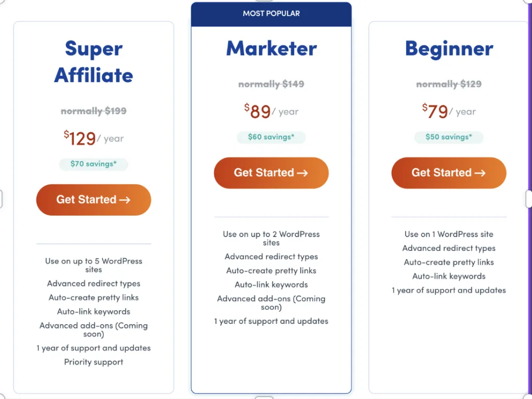Select the Marketer plan heading

point(271,48)
